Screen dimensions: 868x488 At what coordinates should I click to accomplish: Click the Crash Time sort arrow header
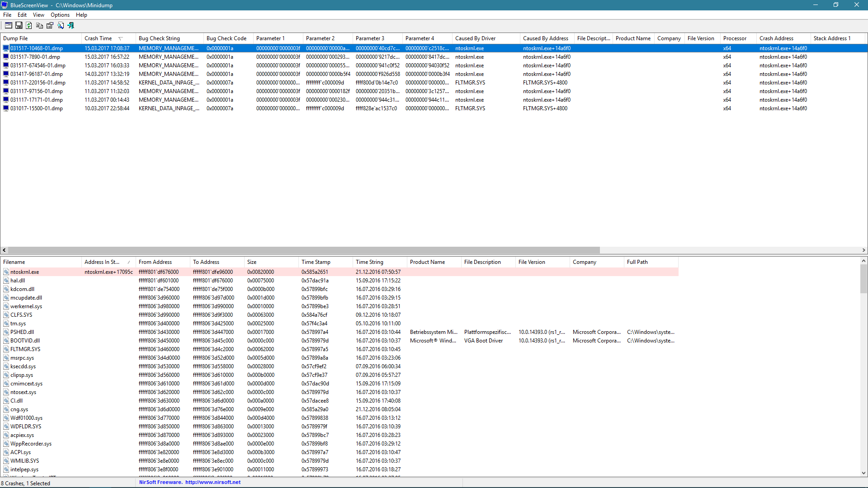tap(120, 38)
